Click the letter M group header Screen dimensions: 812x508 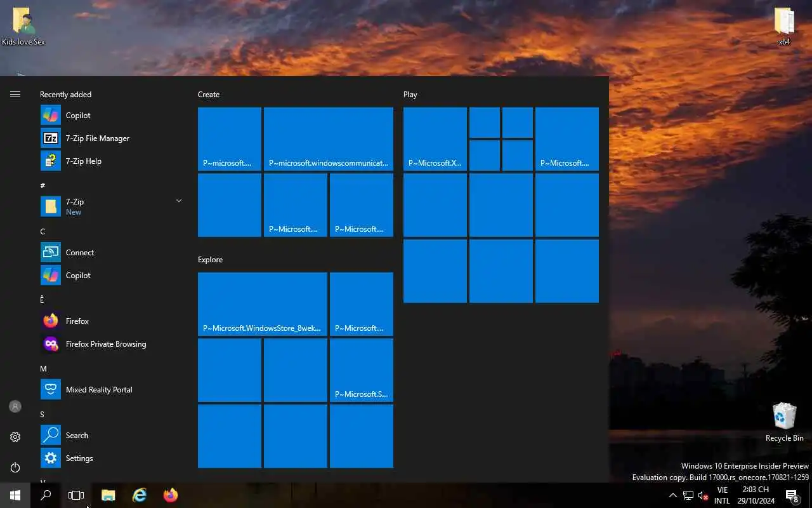pyautogui.click(x=43, y=368)
